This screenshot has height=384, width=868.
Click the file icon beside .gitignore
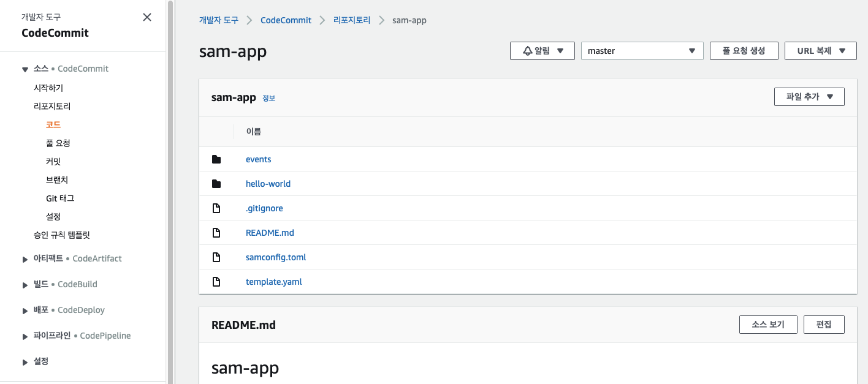click(x=216, y=208)
